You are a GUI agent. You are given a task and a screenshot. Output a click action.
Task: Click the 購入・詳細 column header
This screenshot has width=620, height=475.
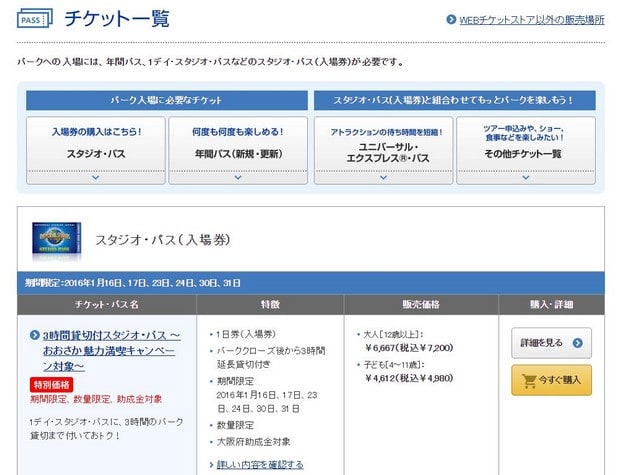tap(552, 305)
